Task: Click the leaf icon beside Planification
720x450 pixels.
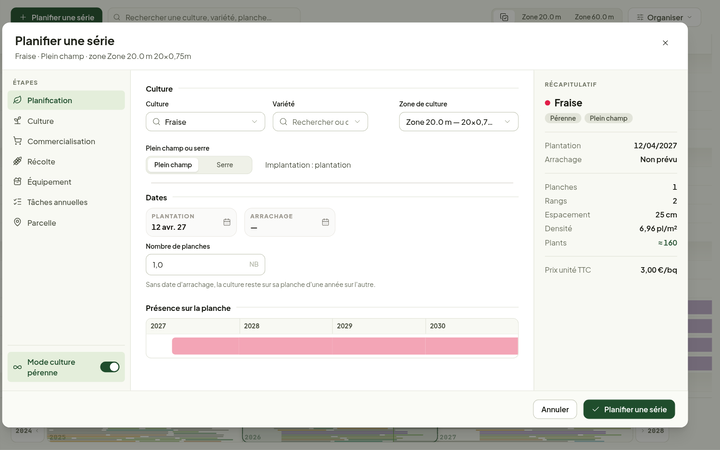Action: click(x=17, y=100)
